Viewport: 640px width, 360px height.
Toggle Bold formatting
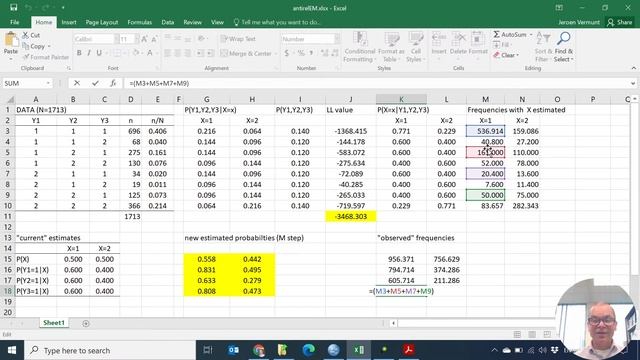(79, 53)
